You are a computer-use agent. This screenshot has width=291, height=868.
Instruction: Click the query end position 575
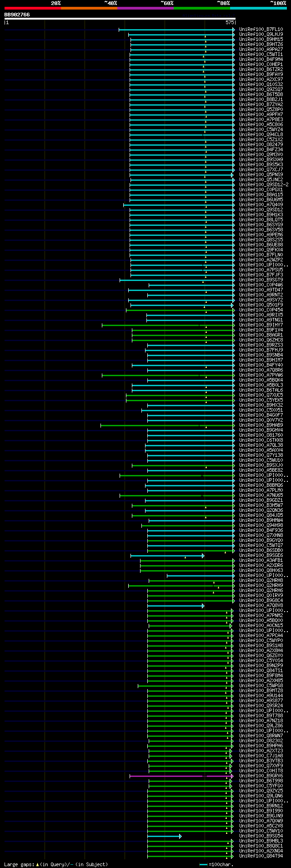click(230, 22)
